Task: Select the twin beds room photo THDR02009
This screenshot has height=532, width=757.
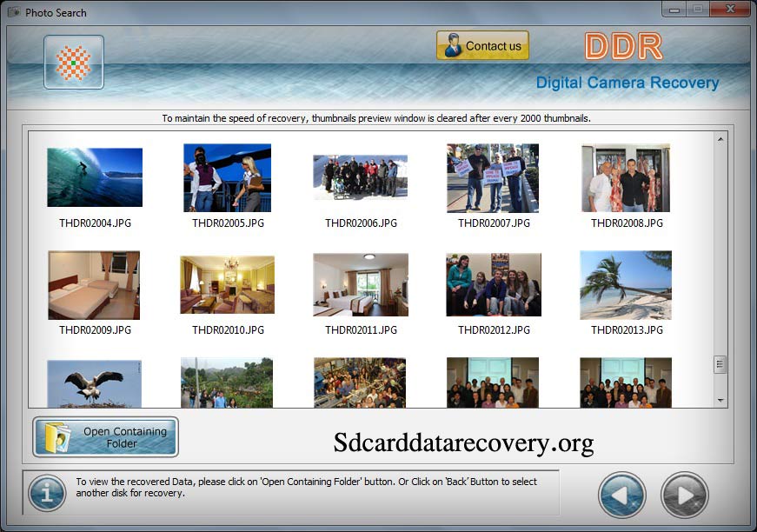Action: pos(94,285)
